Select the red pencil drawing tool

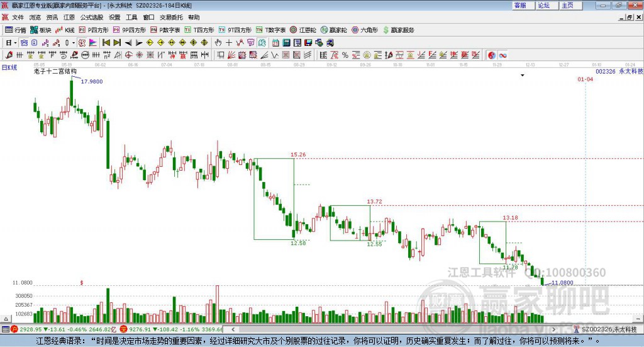(9, 55)
